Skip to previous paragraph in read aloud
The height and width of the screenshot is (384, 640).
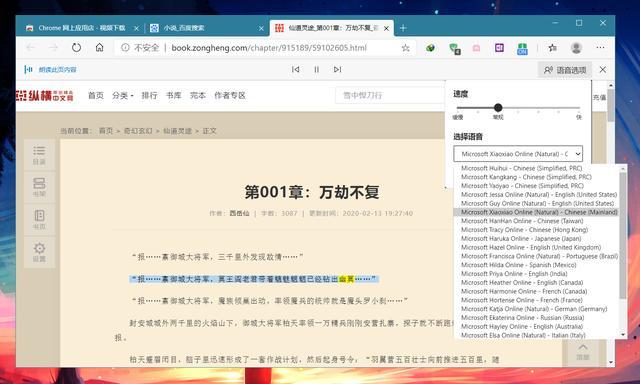click(x=296, y=69)
